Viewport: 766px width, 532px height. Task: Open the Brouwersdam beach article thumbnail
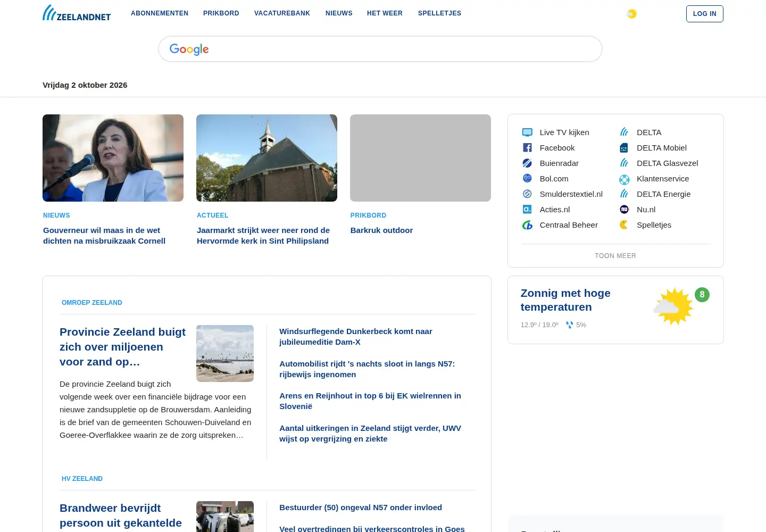[x=225, y=353]
